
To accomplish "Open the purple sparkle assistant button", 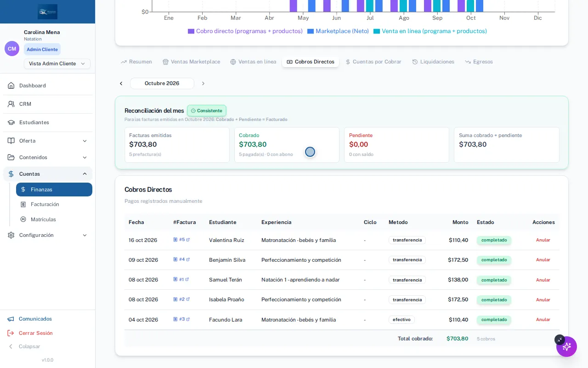I will click(x=566, y=346).
